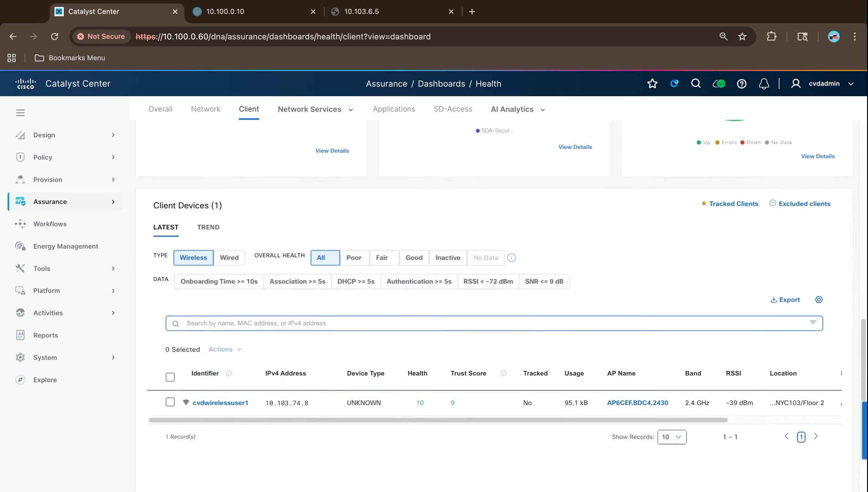Switch to the Network tab

(206, 109)
